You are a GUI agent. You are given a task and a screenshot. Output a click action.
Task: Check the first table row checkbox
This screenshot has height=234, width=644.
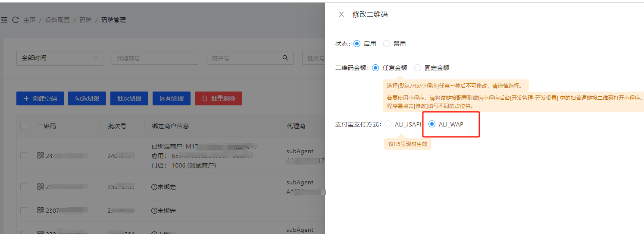coord(24,156)
